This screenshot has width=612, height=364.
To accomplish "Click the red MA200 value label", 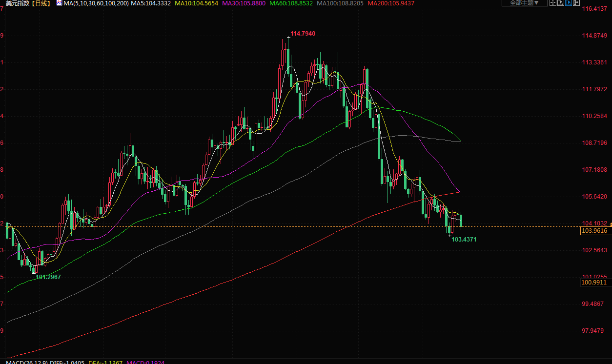I will 391,3.
